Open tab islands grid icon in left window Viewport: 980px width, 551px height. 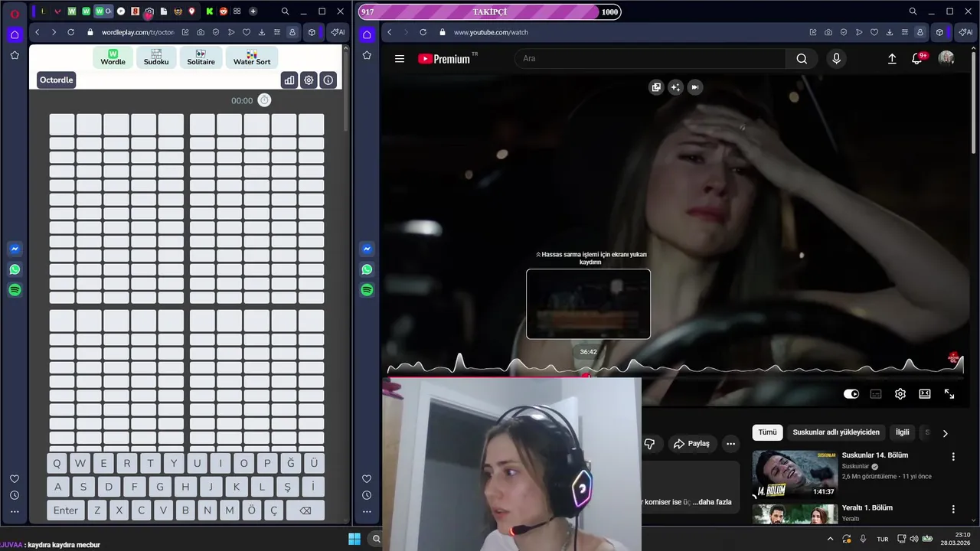point(237,11)
